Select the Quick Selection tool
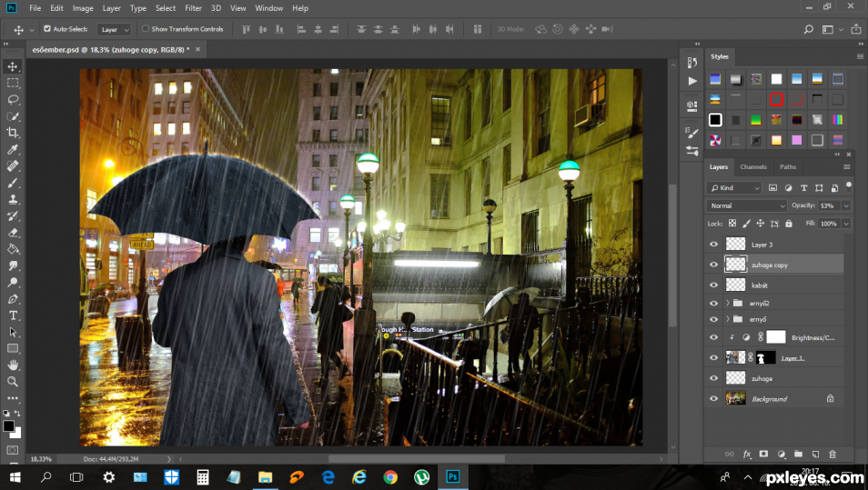Screen dimensions: 868x490 (x=13, y=116)
